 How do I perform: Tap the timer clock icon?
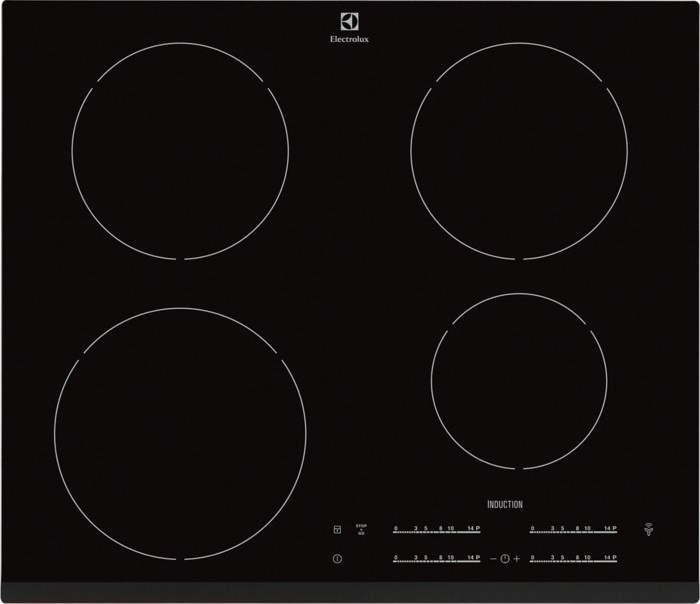pos(505,558)
